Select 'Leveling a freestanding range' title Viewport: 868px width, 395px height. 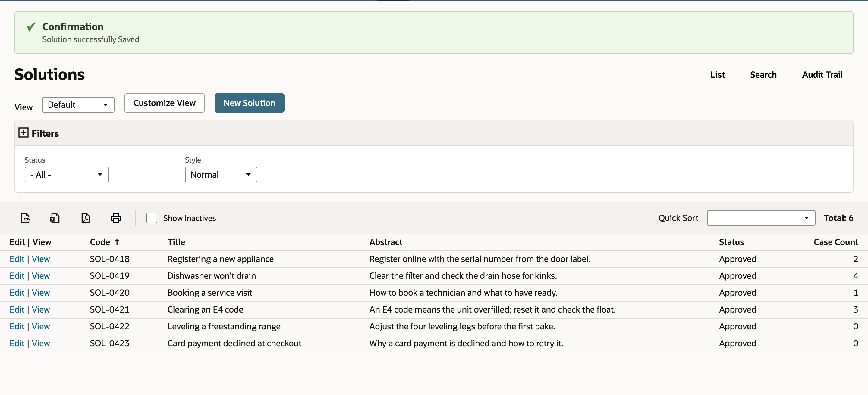click(x=224, y=326)
